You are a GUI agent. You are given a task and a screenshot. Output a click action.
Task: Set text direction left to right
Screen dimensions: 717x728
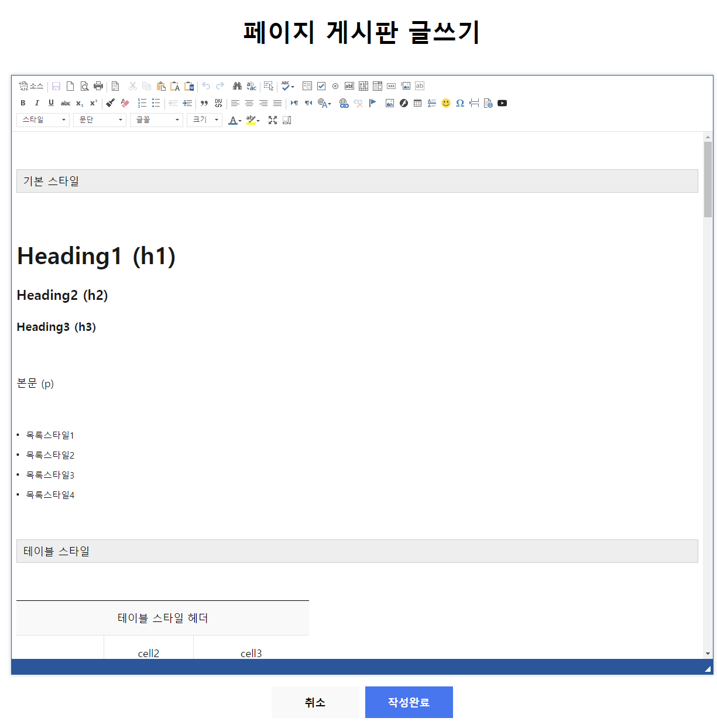[294, 103]
